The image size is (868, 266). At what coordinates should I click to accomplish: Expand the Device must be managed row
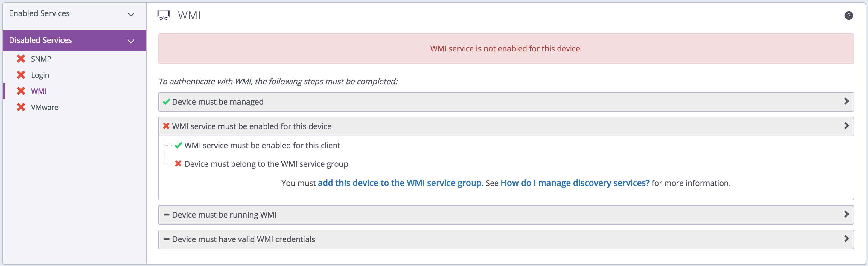point(846,101)
